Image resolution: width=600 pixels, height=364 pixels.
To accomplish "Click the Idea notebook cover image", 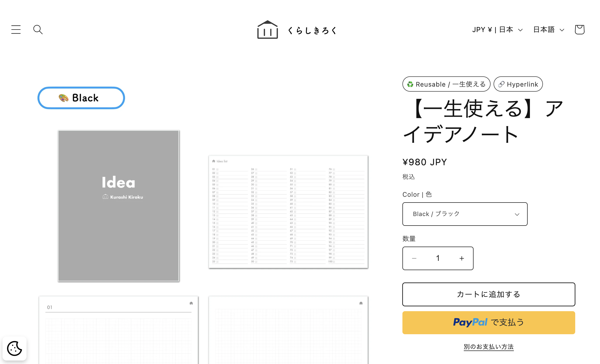I will pos(118,206).
